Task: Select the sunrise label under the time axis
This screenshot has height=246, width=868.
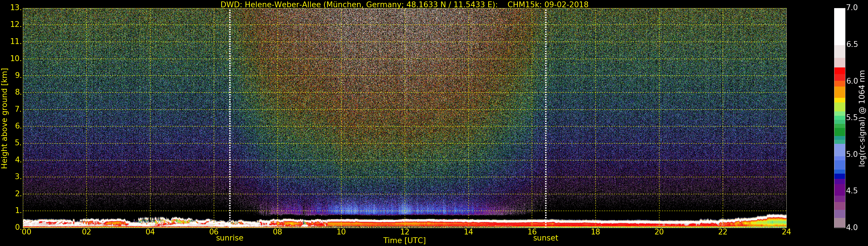Action: [229, 238]
